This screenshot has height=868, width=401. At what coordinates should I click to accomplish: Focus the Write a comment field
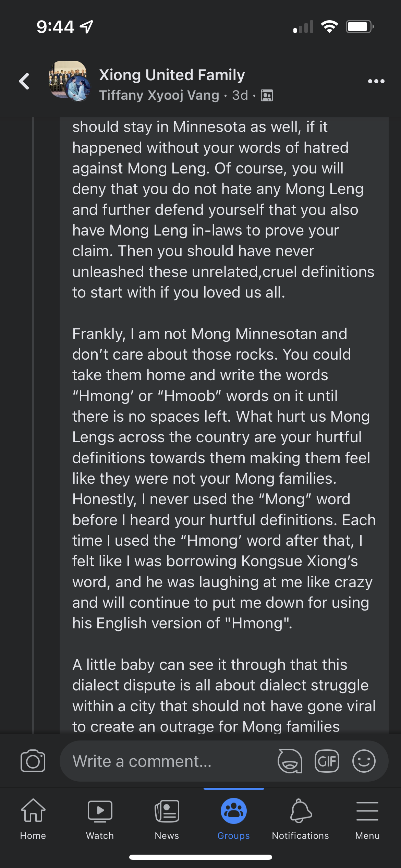click(165, 761)
